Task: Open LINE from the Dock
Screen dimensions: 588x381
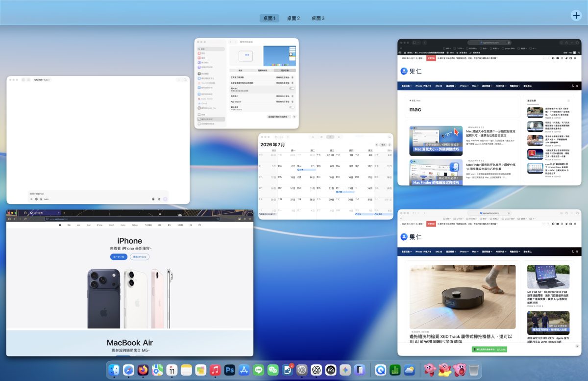Action: (258, 370)
